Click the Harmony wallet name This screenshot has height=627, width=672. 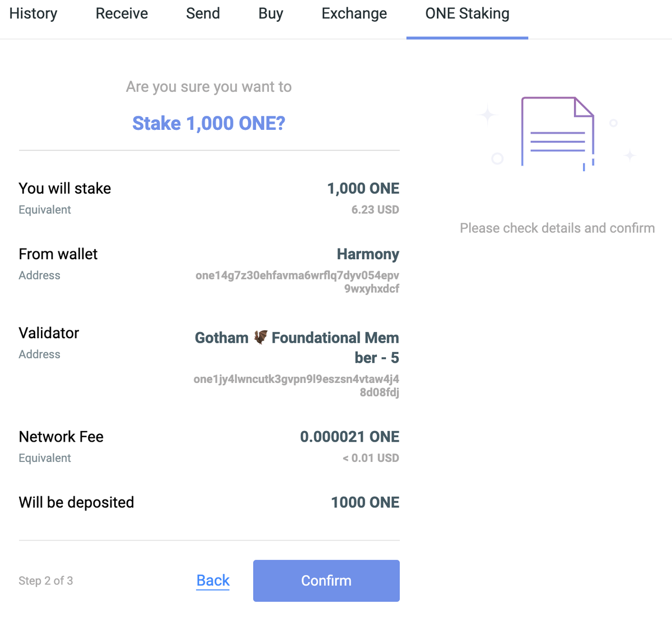[368, 254]
